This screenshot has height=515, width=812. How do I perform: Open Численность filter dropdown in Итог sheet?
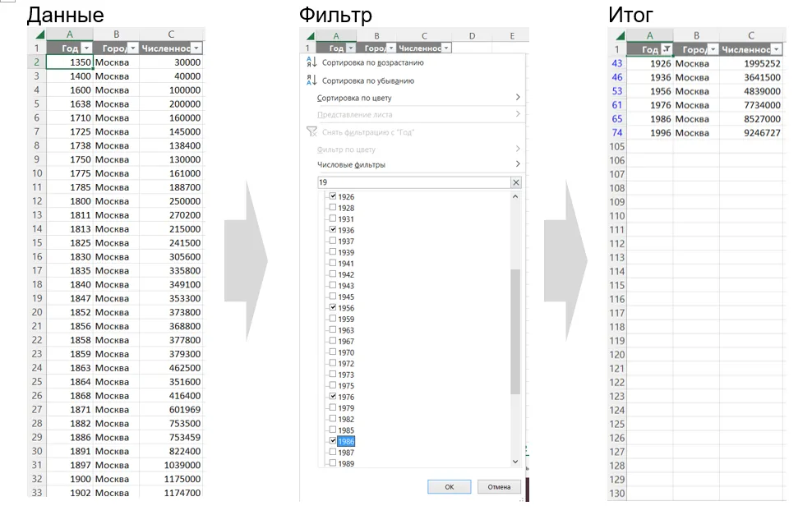coord(776,49)
